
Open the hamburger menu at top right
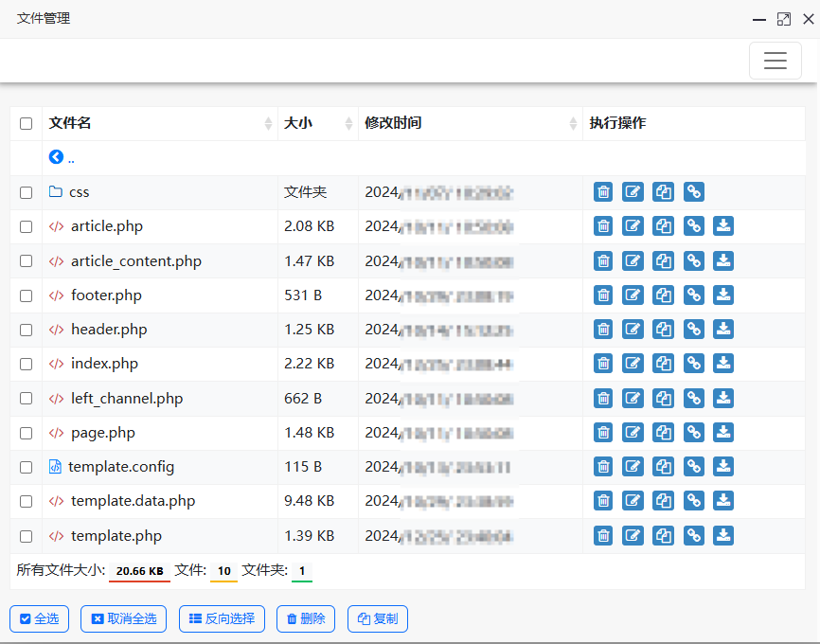tap(775, 61)
